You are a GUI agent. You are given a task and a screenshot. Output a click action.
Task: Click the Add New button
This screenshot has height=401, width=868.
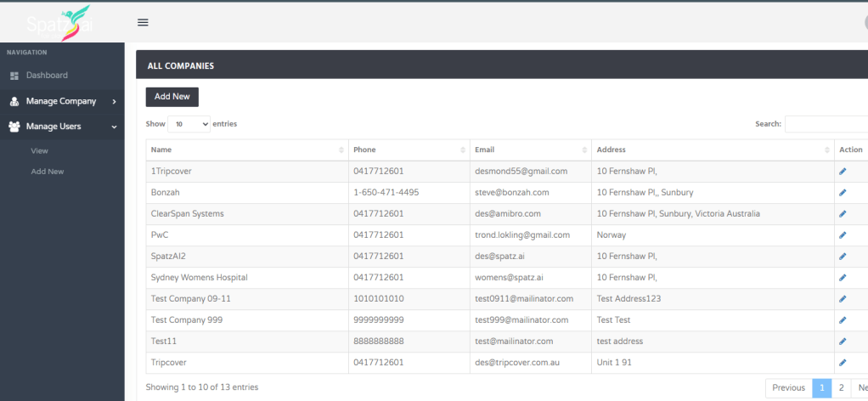point(172,96)
